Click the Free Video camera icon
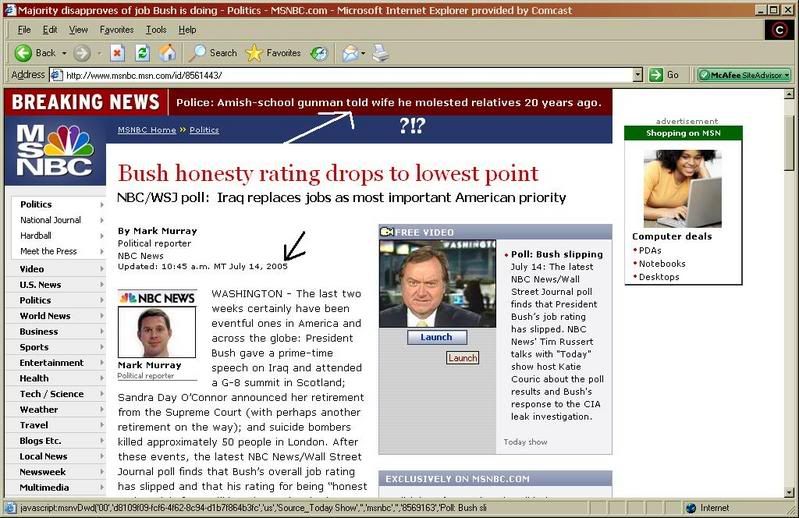 click(387, 232)
